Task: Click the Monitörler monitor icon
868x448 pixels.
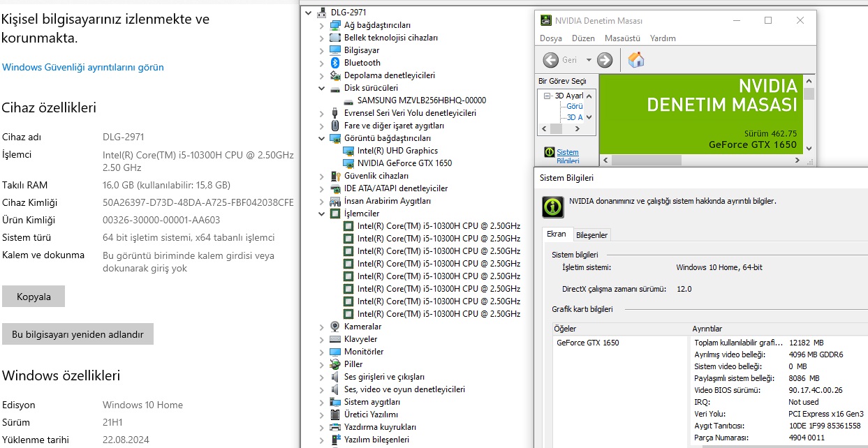Action: tap(335, 352)
